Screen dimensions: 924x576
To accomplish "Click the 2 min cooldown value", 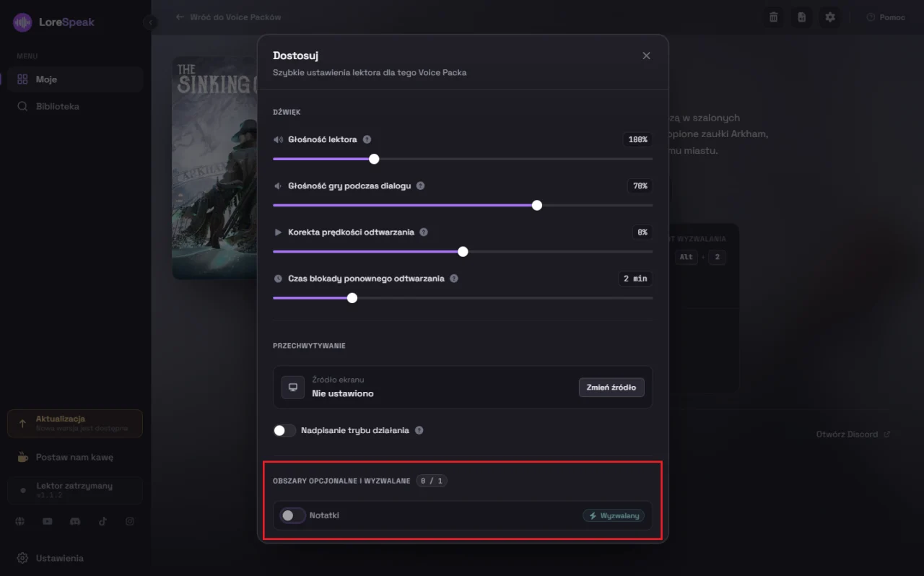I will pyautogui.click(x=635, y=279).
